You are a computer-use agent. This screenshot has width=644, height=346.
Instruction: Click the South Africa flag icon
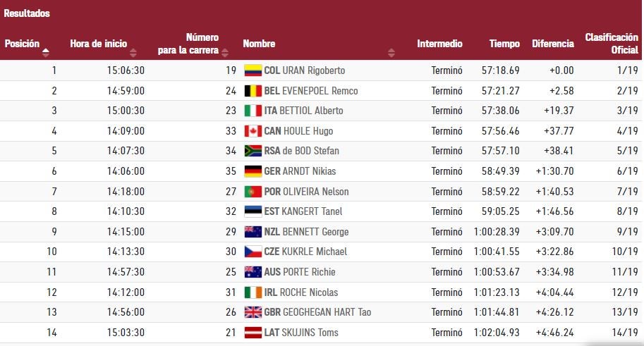(253, 151)
